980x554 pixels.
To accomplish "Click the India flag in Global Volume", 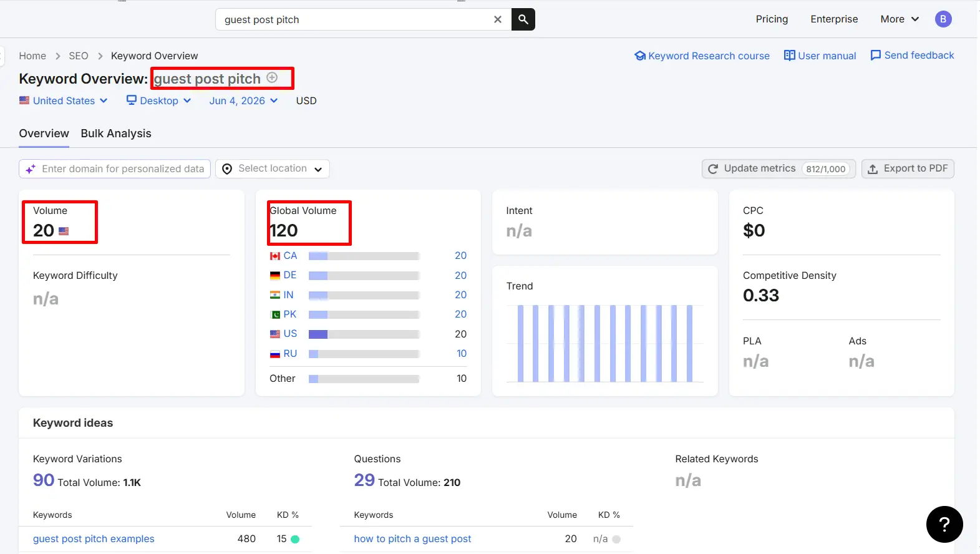I will click(x=275, y=295).
